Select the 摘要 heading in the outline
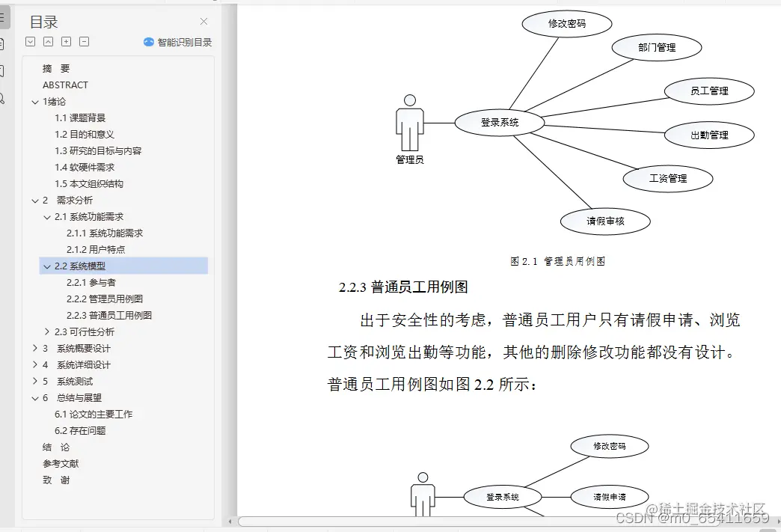781x532 pixels. coord(57,68)
